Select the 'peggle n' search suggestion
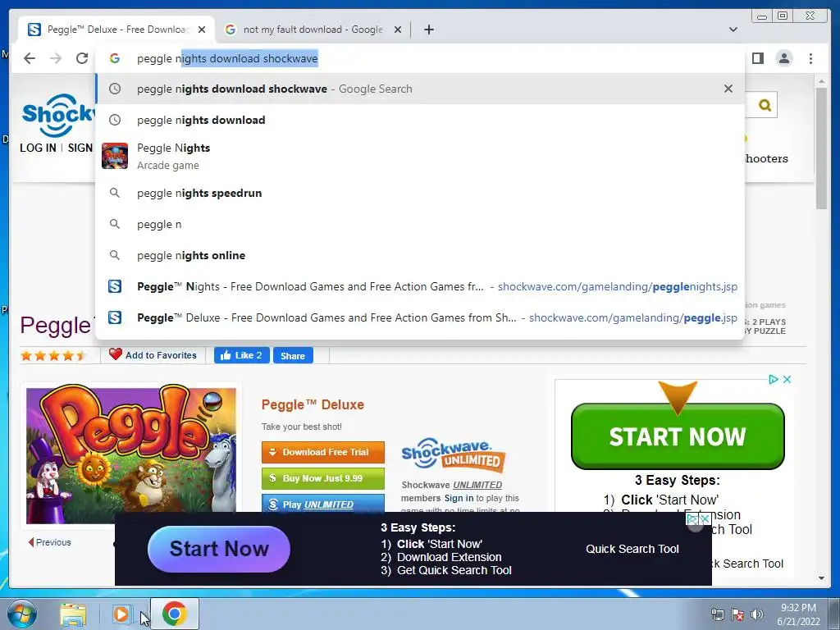Screen dimensions: 840x630 click(419, 224)
